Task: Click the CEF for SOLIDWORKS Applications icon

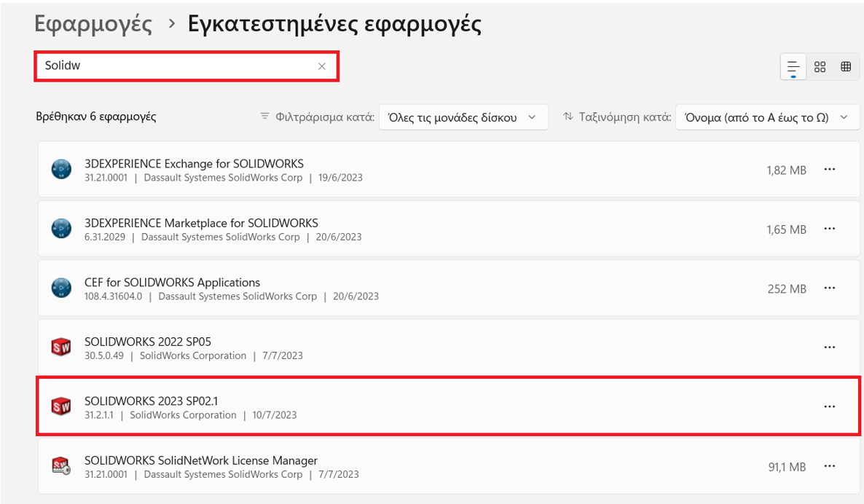Action: pyautogui.click(x=61, y=288)
